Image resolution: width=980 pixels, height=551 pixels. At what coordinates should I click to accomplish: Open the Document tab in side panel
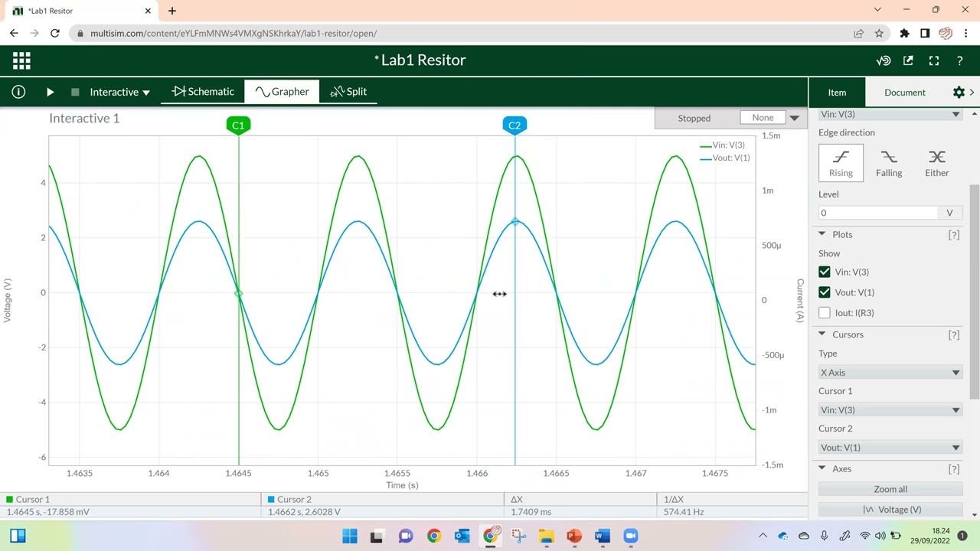click(905, 92)
